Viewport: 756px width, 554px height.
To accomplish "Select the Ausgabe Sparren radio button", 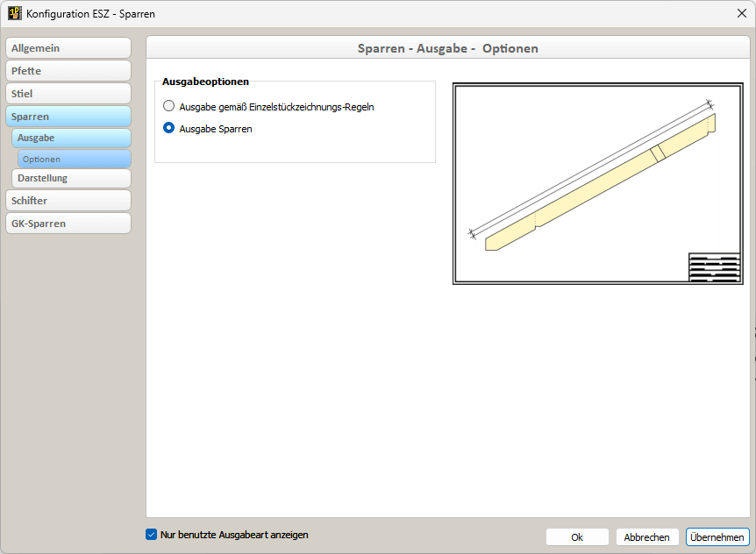I will coord(168,128).
